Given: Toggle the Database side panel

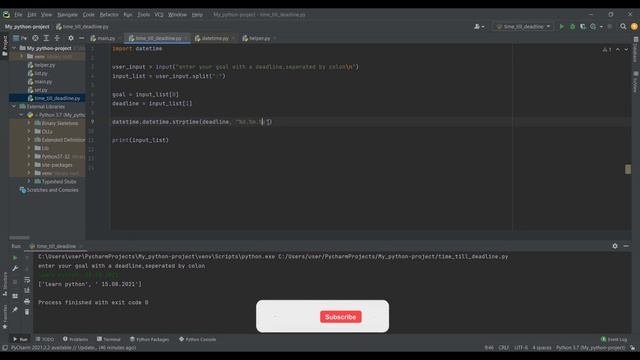Looking at the screenshot, I should 636,51.
